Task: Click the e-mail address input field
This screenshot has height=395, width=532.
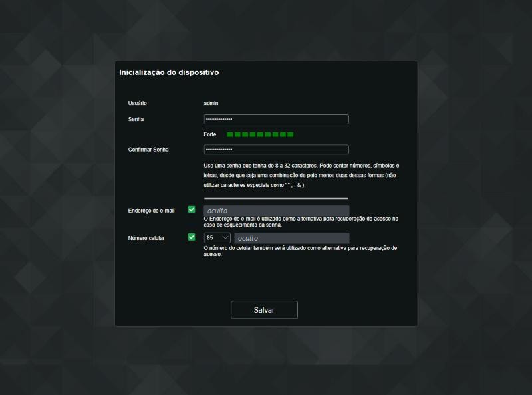Action: tap(276, 211)
